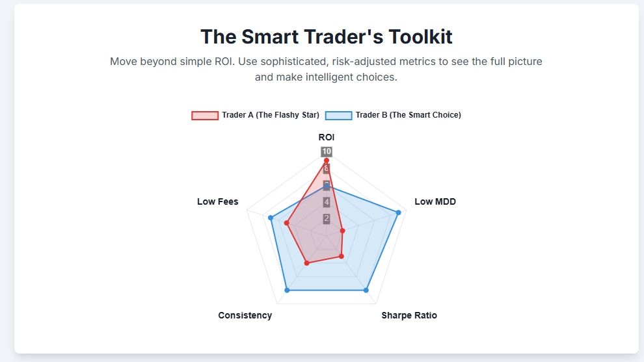Select Trader B's blue Consistency point
The image size is (644, 362).
coord(287,290)
